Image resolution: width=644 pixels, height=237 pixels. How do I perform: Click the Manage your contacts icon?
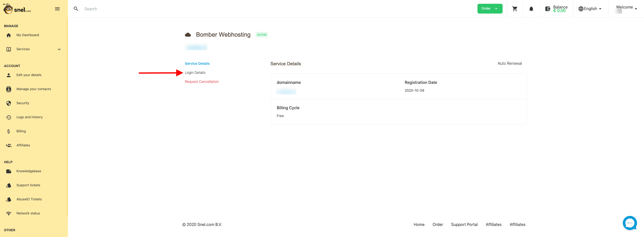(x=9, y=89)
